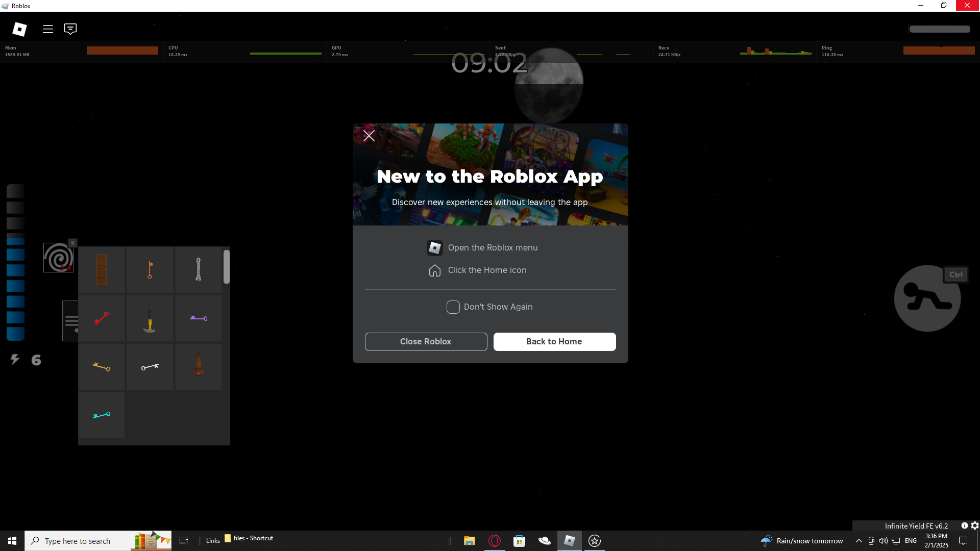This screenshot has height=551, width=980.
Task: Check the Don't Show Again box
Action: (x=453, y=307)
